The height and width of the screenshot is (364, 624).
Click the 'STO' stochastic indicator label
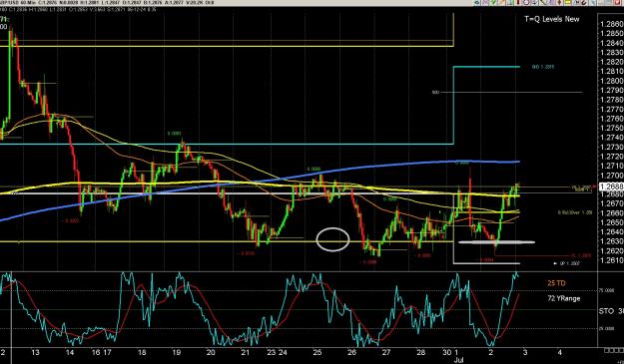[606, 311]
